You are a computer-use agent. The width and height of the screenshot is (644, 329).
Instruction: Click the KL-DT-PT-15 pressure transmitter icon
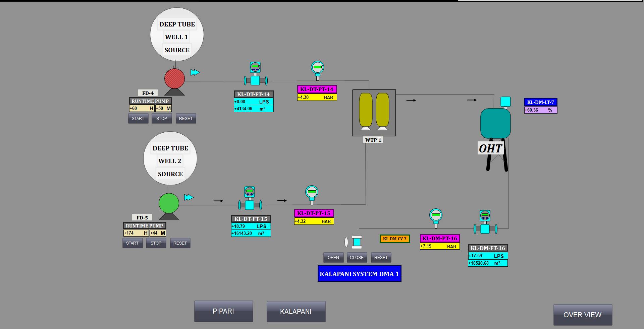pos(312,194)
